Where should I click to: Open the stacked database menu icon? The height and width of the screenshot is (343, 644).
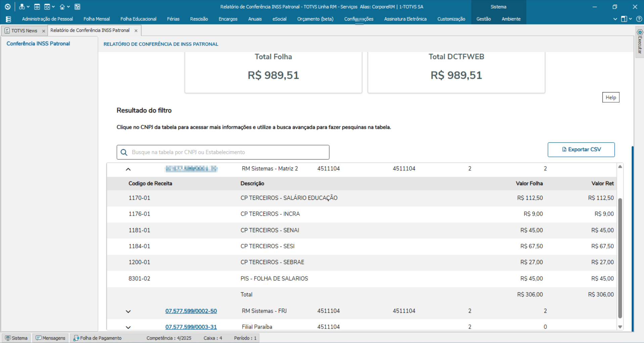[8, 19]
